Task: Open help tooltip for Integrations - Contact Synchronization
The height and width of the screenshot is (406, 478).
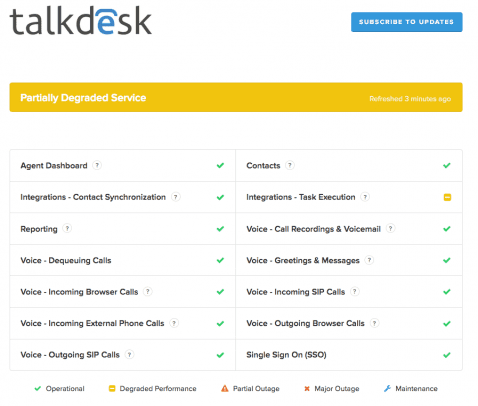Action: pyautogui.click(x=176, y=197)
